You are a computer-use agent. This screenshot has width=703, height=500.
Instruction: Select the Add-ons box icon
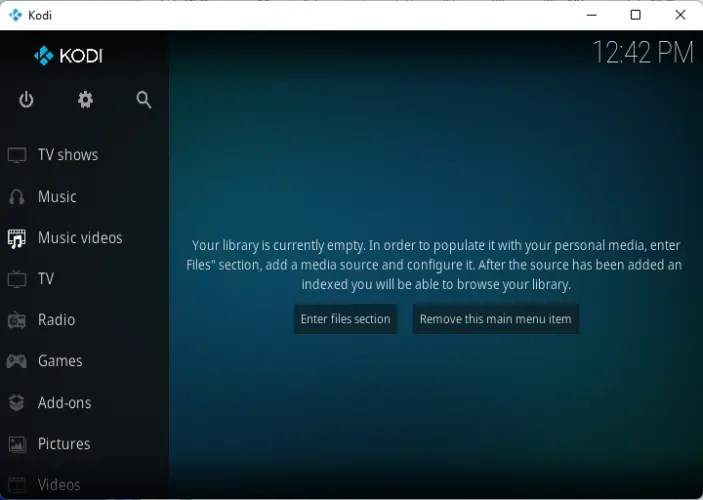point(17,403)
